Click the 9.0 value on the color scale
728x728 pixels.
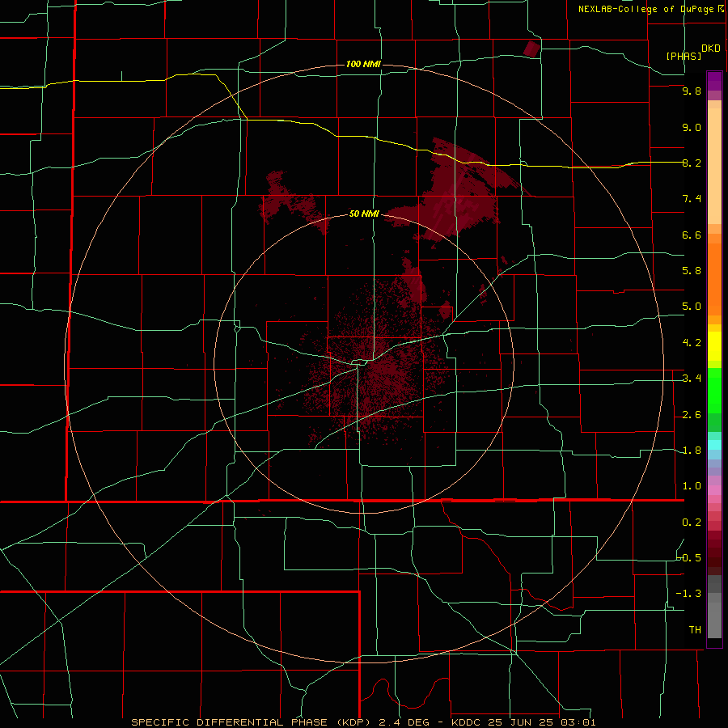click(x=692, y=127)
